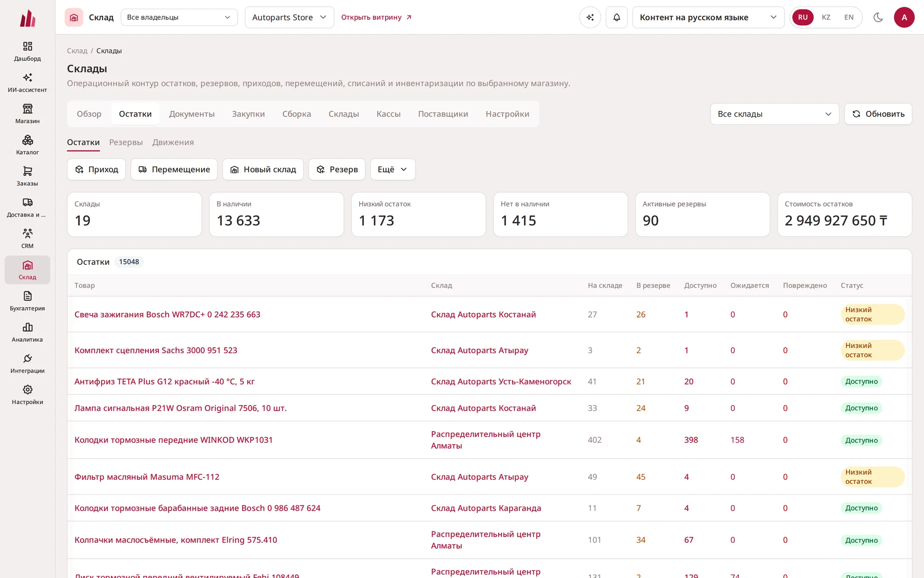
Task: Open the Дашборд sidebar icon
Action: 27,52
